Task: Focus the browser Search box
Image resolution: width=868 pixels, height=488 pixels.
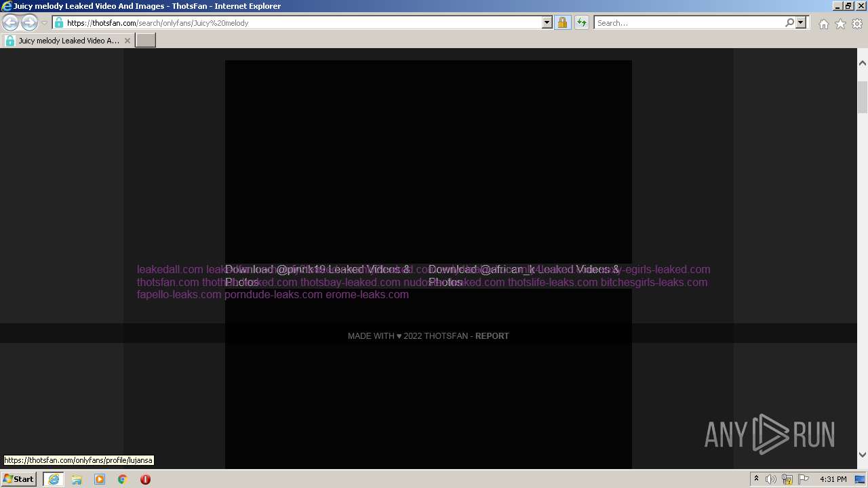Action: [689, 22]
